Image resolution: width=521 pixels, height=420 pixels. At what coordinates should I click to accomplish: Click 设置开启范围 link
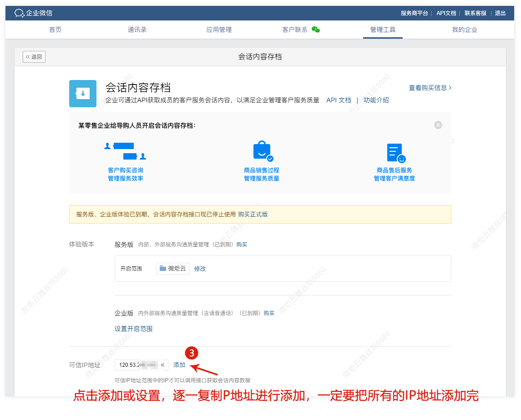[x=134, y=329]
